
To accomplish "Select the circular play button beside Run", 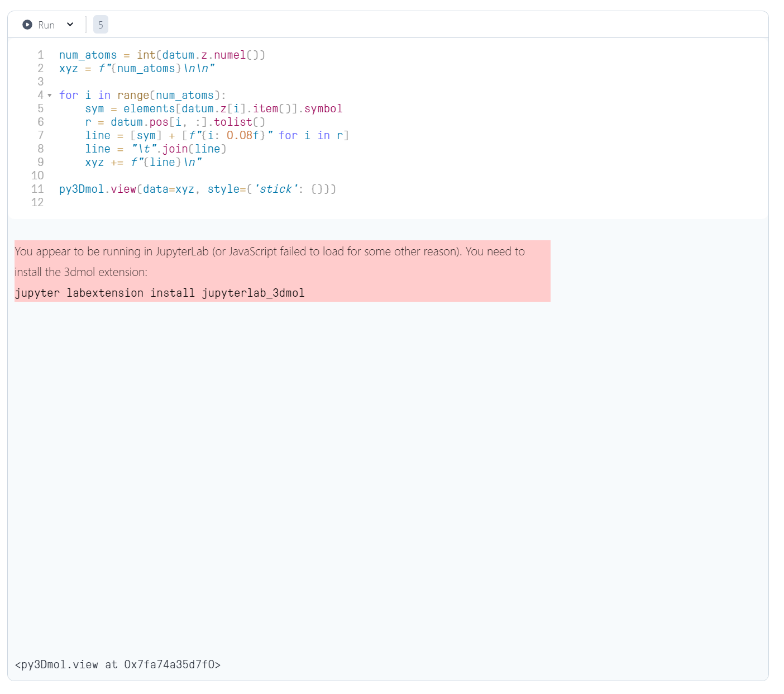I will (26, 24).
